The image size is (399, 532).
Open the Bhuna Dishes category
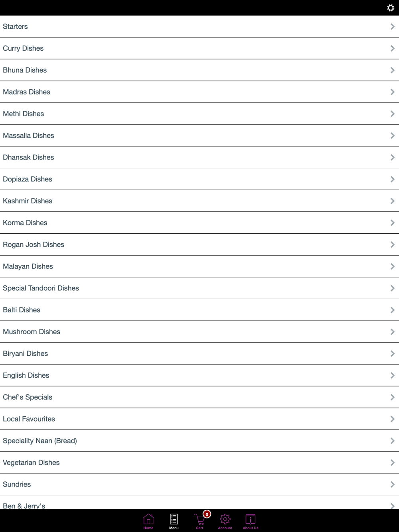point(199,70)
